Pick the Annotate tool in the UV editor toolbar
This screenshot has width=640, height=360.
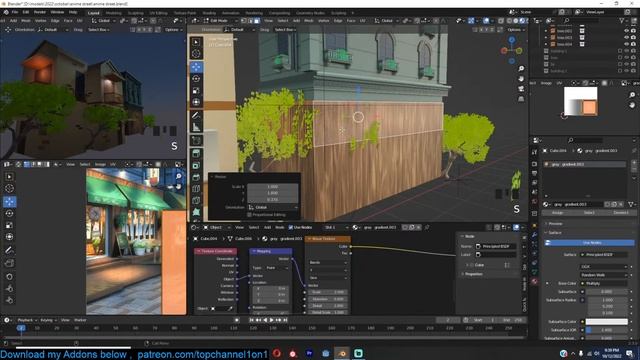9,250
